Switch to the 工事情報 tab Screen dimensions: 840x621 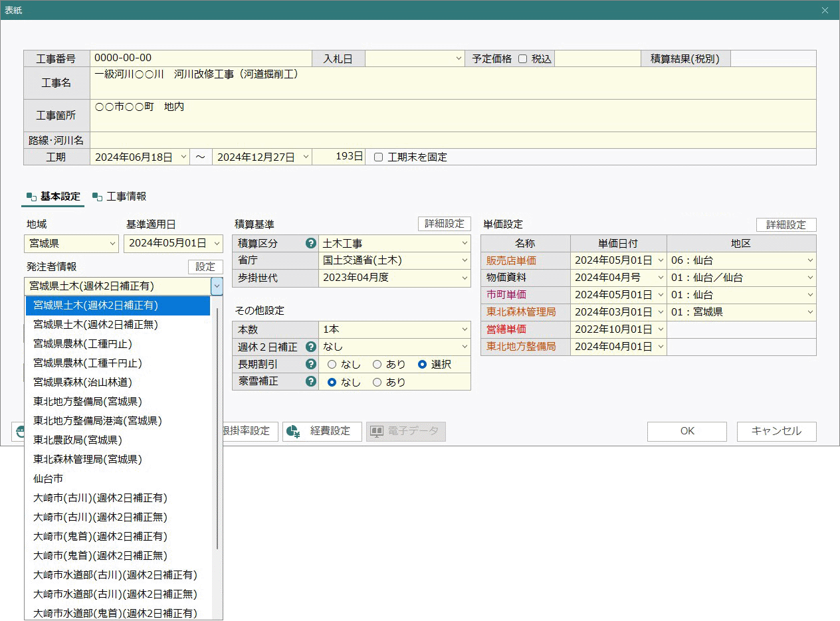(120, 197)
